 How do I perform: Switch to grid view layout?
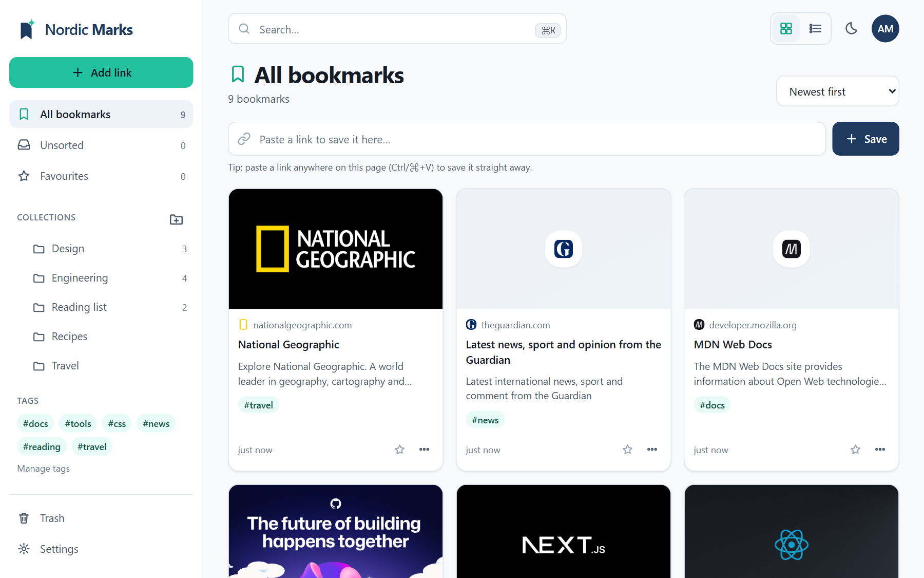pos(786,29)
